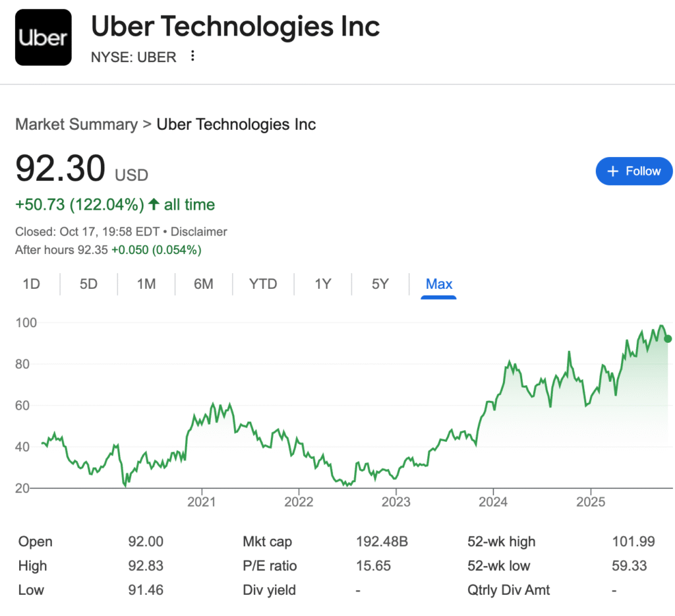Select the 1D time range tab
675x616 pixels.
pyautogui.click(x=31, y=284)
